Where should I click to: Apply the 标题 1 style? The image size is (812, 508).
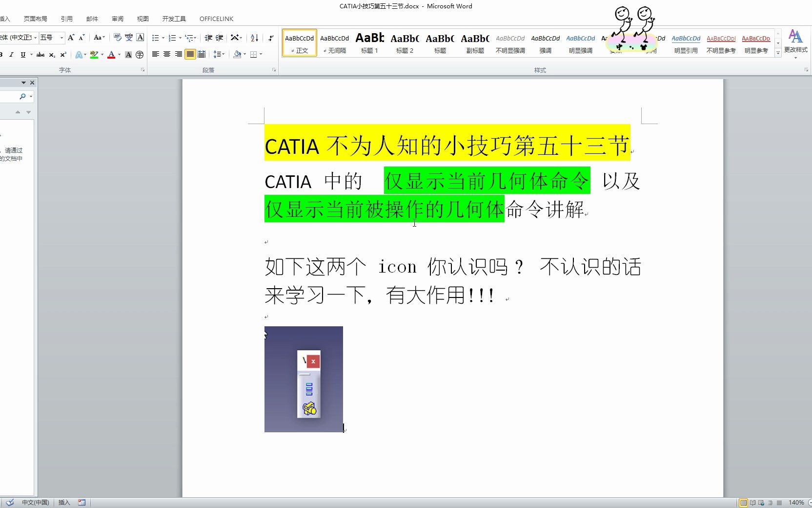tap(370, 43)
